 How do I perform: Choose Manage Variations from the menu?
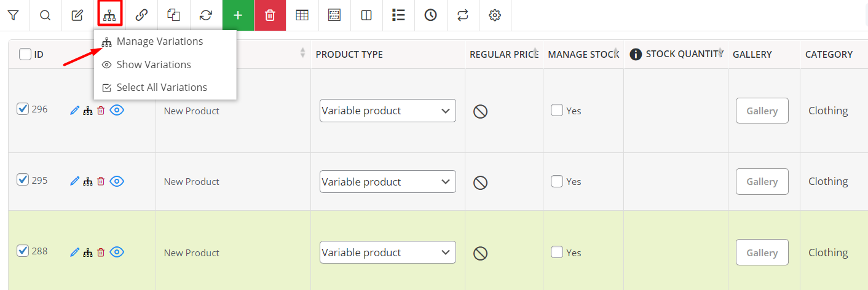159,42
